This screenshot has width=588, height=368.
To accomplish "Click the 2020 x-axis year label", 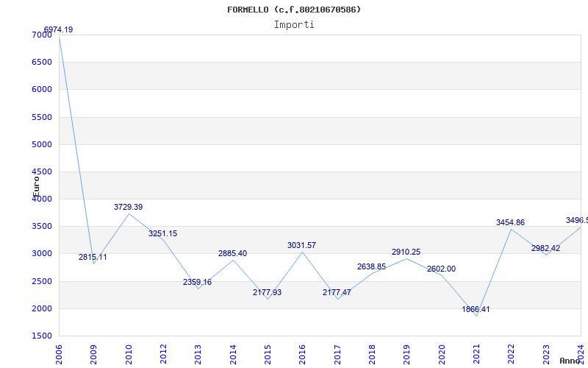I will tap(442, 355).
